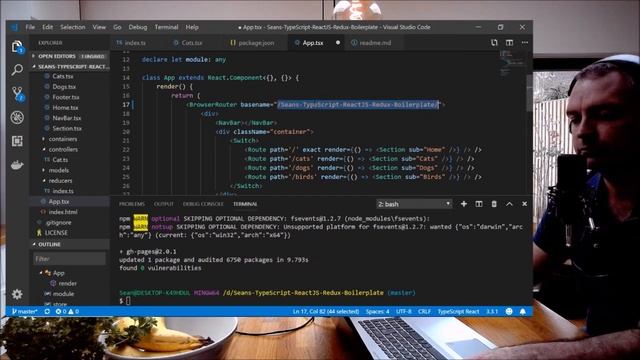Collapse the reducers folder
The height and width of the screenshot is (360, 640).
click(x=60, y=180)
